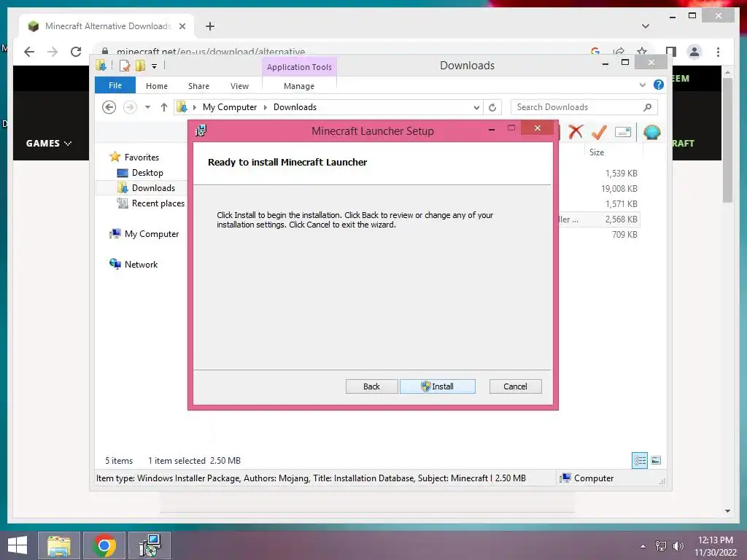This screenshot has height=560, width=747.
Task: Click the New folder quick access icon
Action: 140,65
